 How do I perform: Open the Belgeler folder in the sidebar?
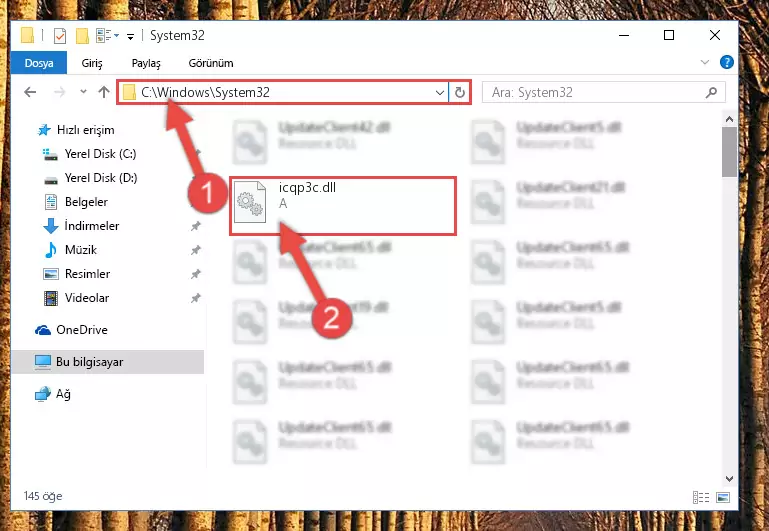[x=76, y=202]
